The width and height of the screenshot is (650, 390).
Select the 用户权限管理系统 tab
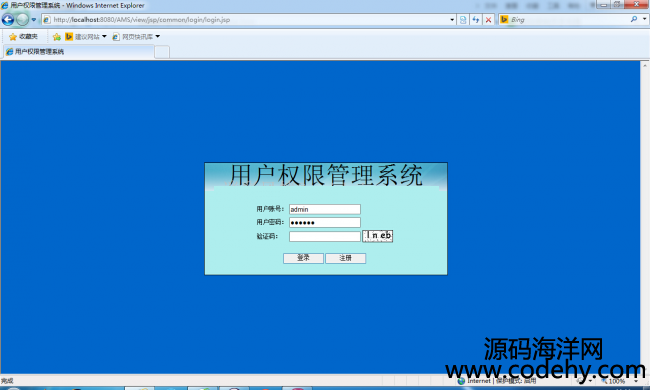(x=79, y=52)
